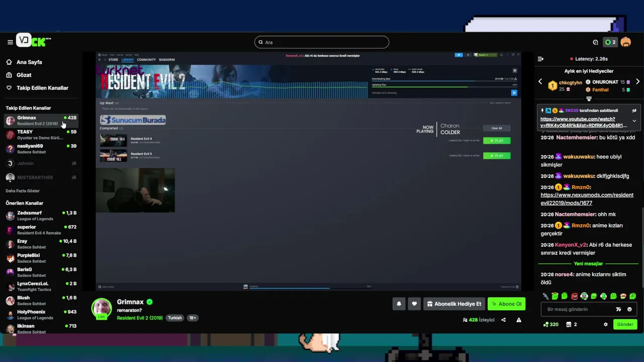Open the emoji picker in message box
The image size is (644, 362).
pos(629,309)
